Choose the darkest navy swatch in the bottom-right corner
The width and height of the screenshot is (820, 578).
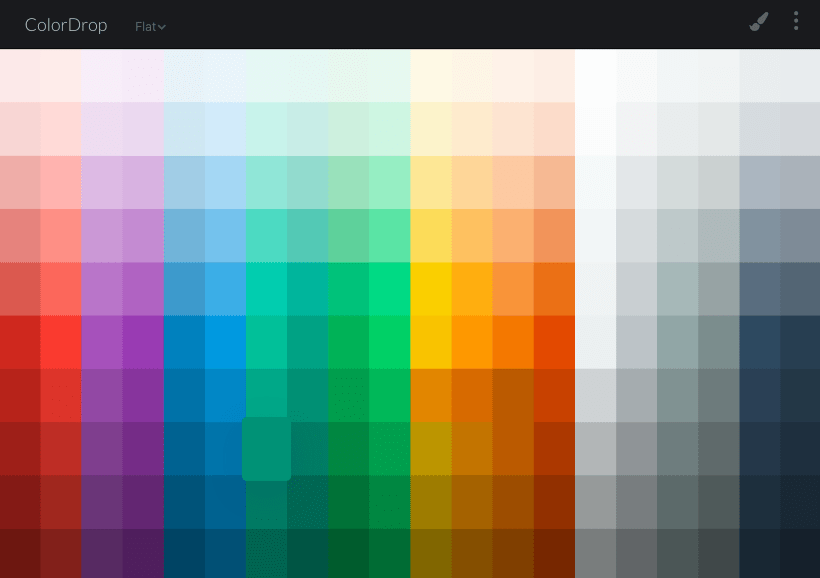click(x=799, y=554)
